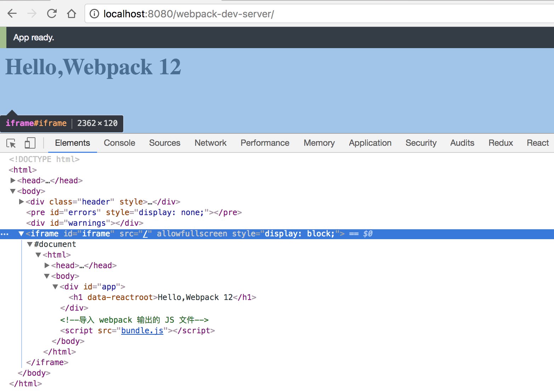Viewport: 554px width, 392px height.
Task: Open the Redux devtools tab
Action: tap(501, 143)
